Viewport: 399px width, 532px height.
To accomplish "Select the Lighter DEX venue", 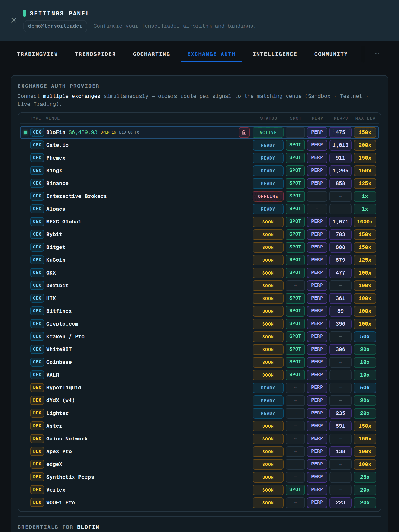I will coord(199,413).
